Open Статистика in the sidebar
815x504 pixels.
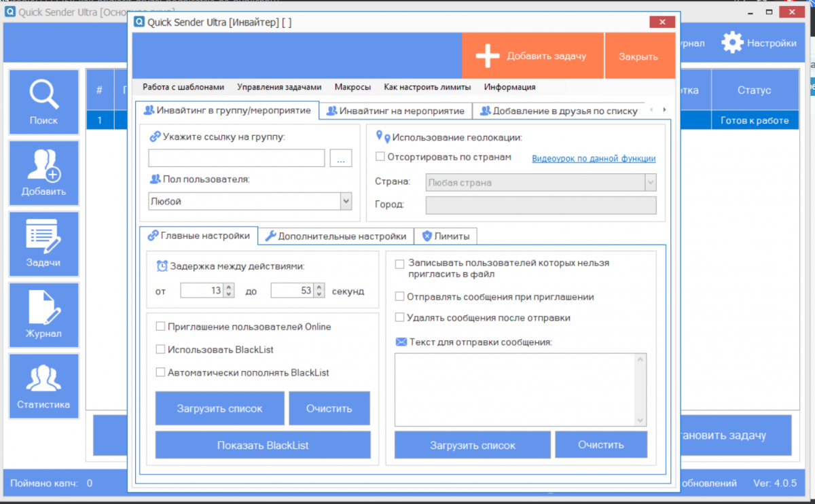tap(43, 386)
